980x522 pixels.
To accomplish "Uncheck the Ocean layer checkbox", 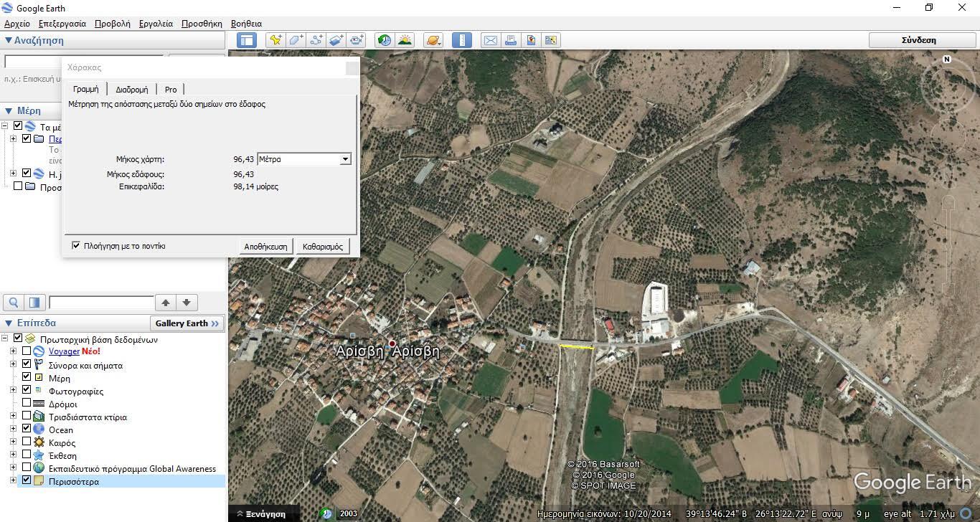I will tap(27, 430).
